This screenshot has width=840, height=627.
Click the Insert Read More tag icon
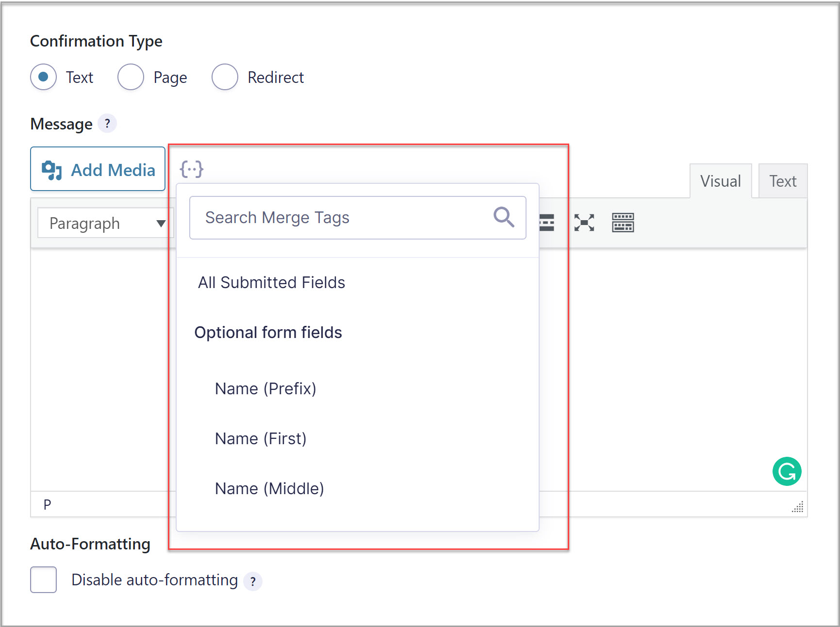547,223
